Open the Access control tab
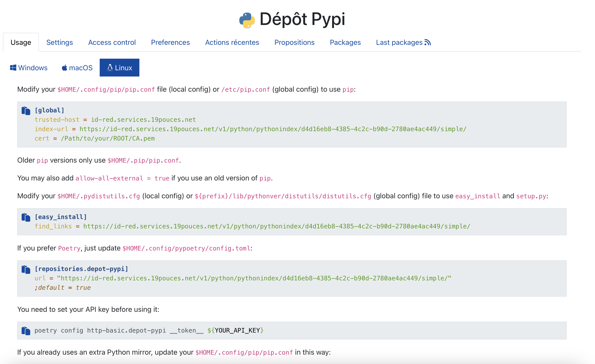 pos(112,42)
